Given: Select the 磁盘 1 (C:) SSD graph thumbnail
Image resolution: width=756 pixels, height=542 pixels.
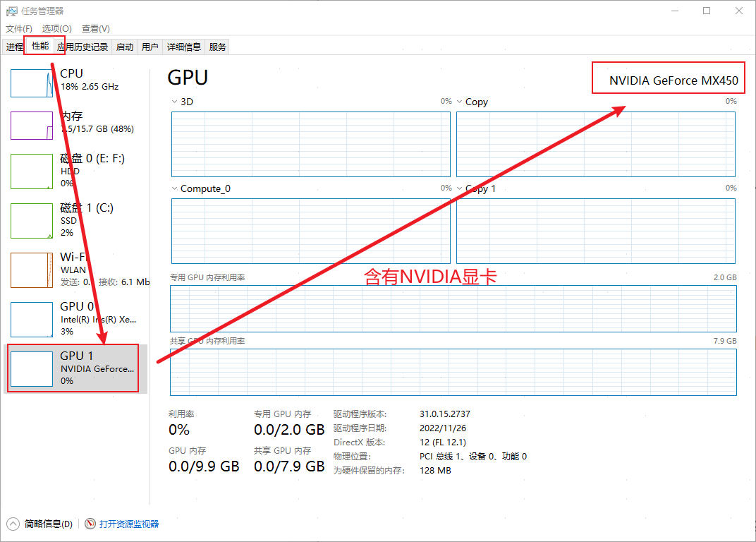Looking at the screenshot, I should point(32,221).
